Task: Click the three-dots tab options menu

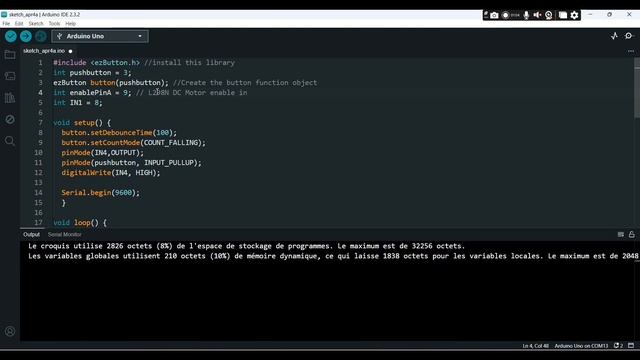Action: [631, 51]
